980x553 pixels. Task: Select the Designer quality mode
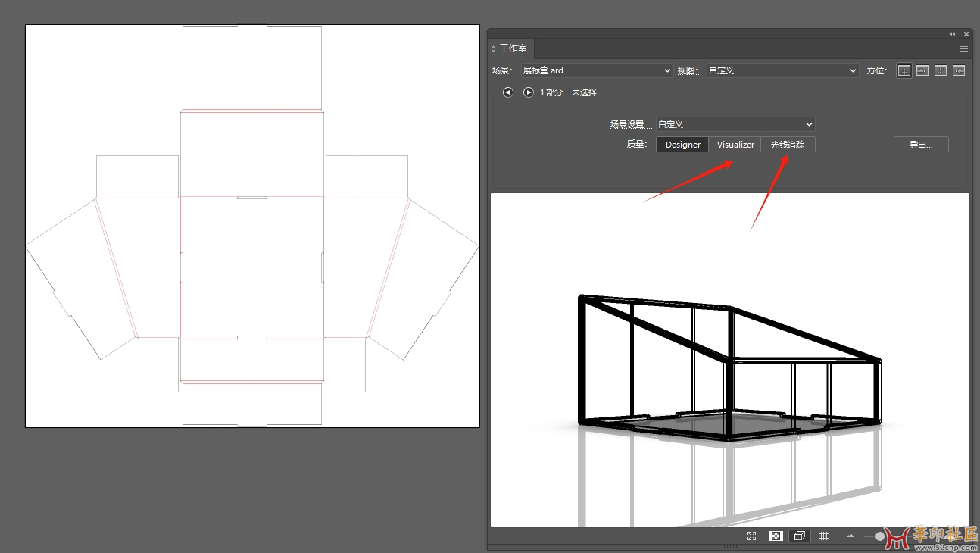682,145
